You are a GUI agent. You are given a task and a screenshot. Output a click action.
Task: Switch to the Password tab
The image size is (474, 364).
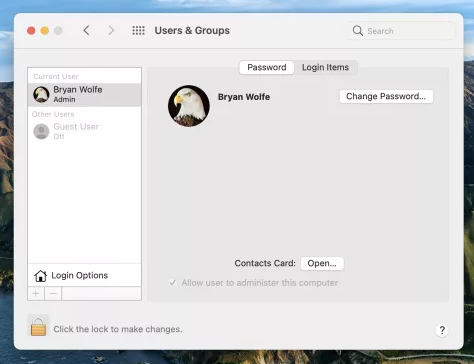coord(267,67)
